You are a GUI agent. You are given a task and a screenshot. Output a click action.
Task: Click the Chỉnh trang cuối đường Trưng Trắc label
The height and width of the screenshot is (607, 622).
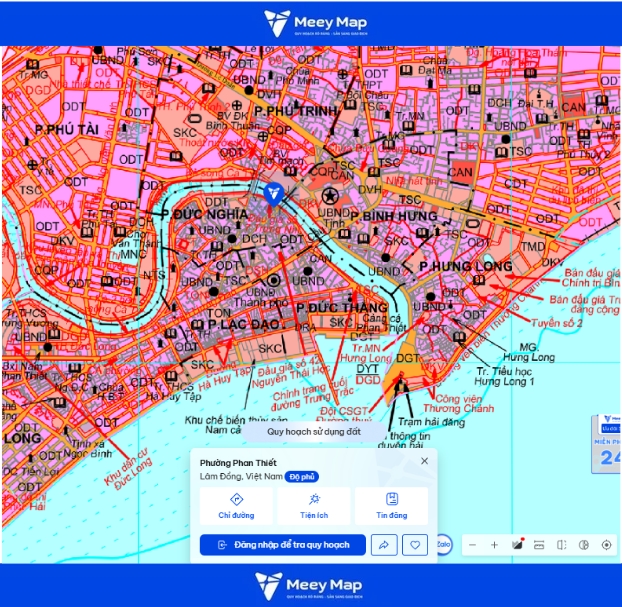click(312, 395)
